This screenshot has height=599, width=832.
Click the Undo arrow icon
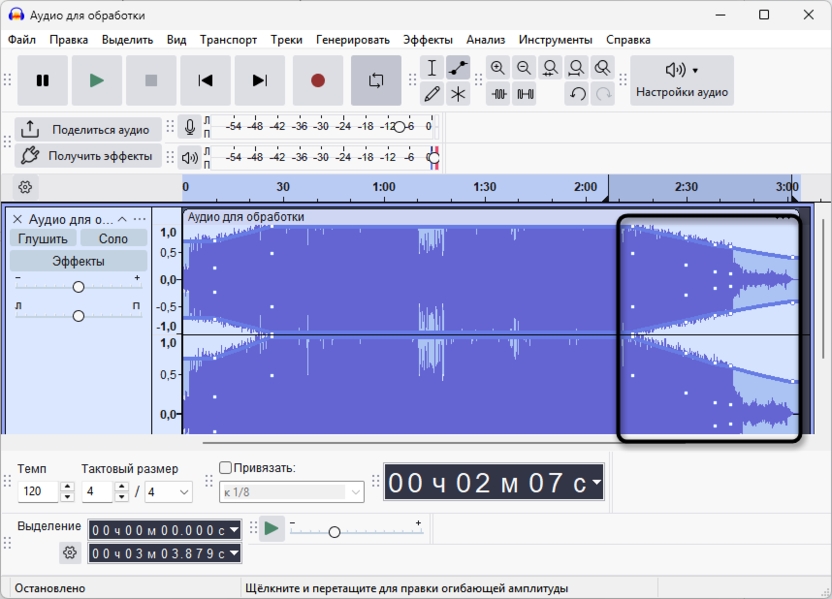pos(577,94)
